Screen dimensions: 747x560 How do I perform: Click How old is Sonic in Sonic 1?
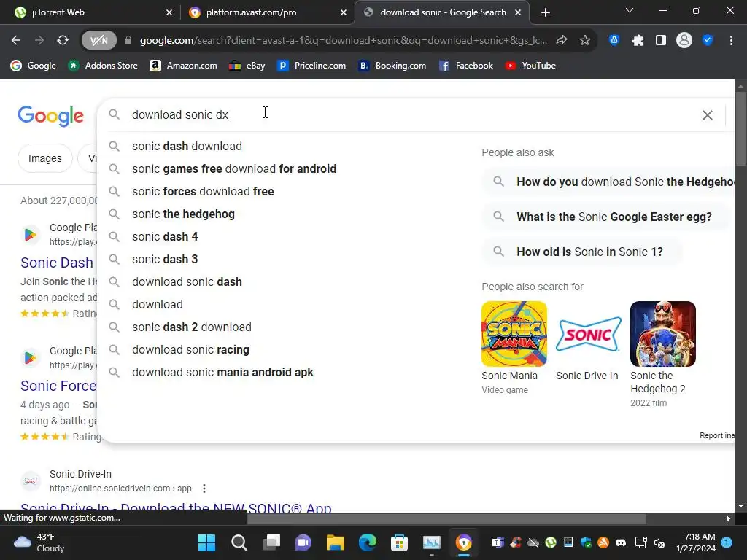click(582, 252)
